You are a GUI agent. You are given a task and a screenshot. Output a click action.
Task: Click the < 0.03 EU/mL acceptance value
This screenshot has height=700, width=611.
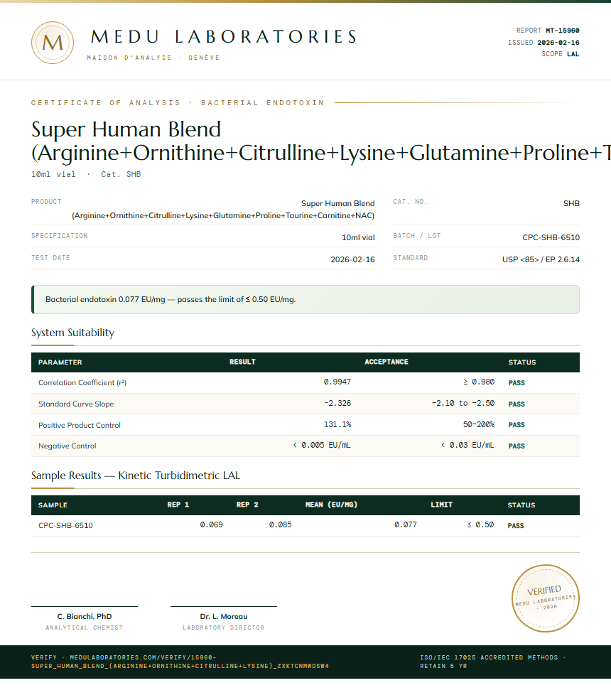(467, 445)
